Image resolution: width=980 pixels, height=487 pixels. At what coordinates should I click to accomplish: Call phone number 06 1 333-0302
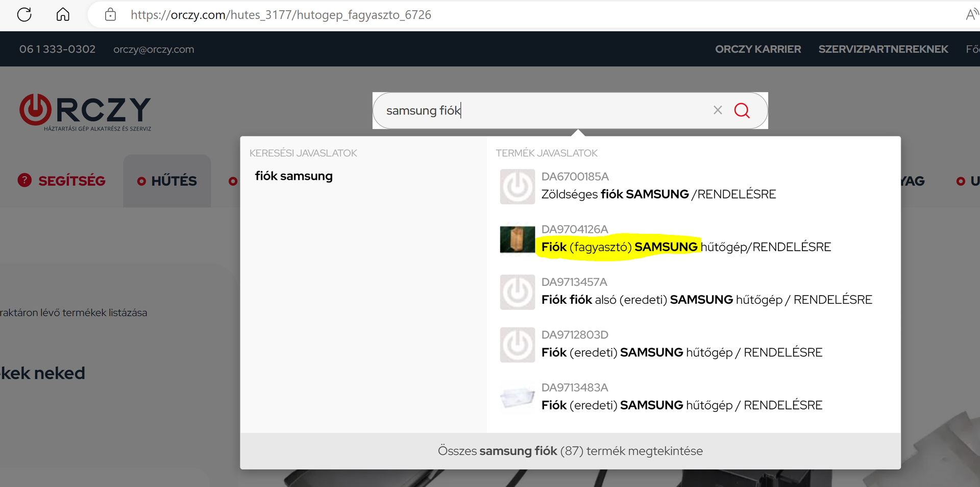click(x=57, y=49)
